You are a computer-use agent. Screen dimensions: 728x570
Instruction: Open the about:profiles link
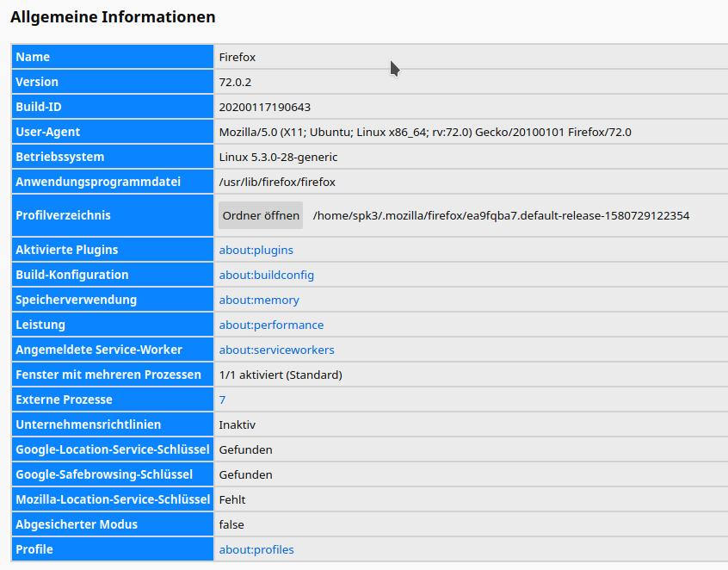coord(256,549)
